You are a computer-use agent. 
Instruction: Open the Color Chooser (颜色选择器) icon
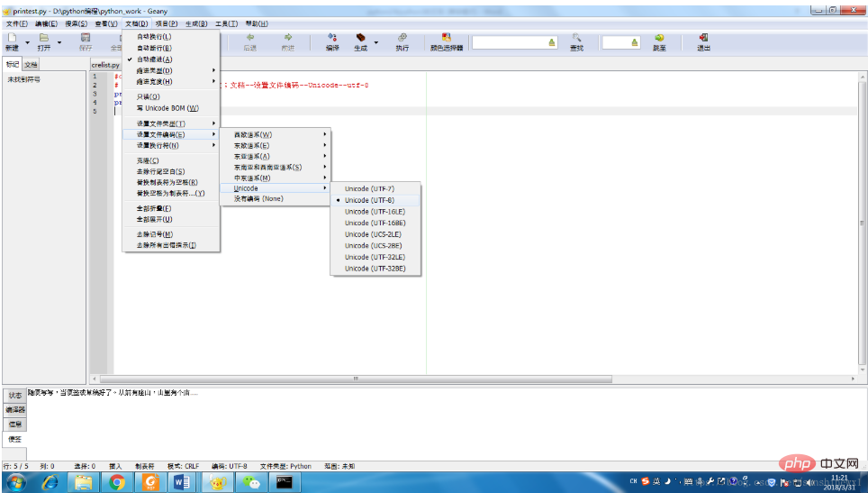click(x=447, y=37)
